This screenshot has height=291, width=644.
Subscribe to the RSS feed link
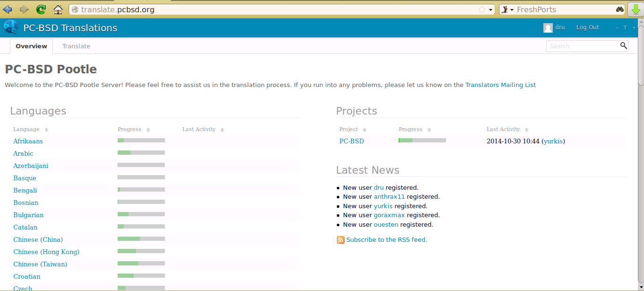click(386, 239)
